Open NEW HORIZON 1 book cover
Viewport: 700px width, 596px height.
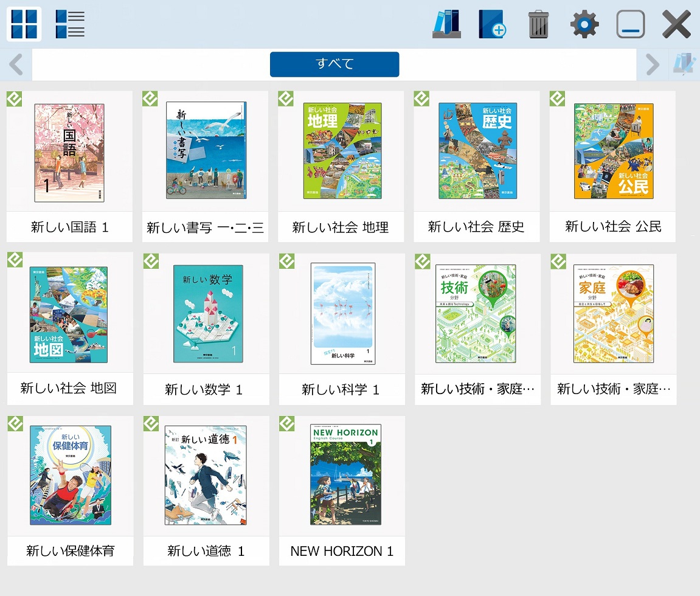[345, 474]
